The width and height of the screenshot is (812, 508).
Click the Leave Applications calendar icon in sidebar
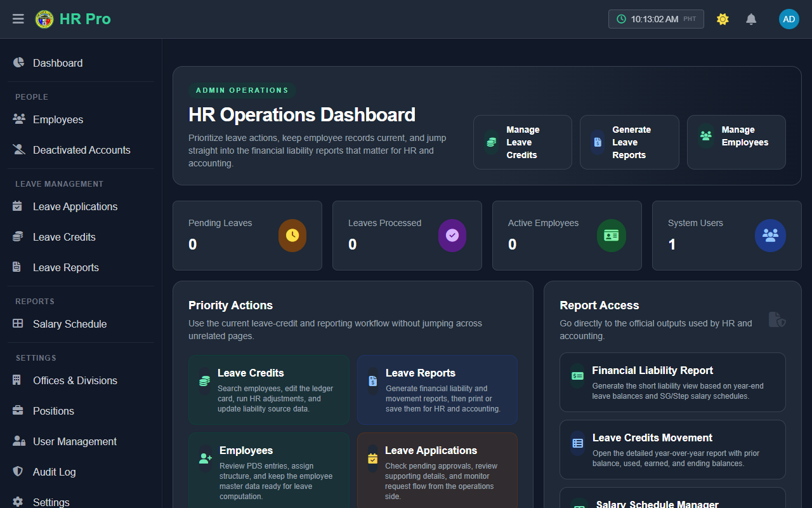pyautogui.click(x=18, y=206)
